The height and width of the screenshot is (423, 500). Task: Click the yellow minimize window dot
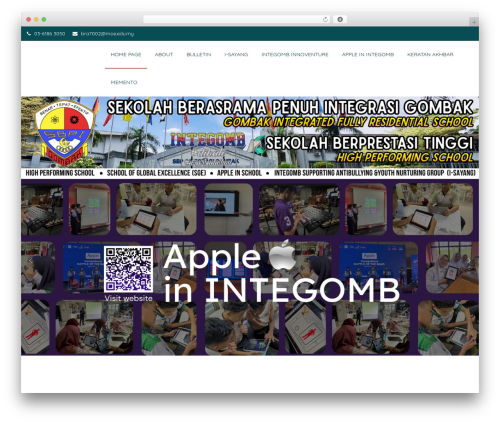pyautogui.click(x=36, y=19)
